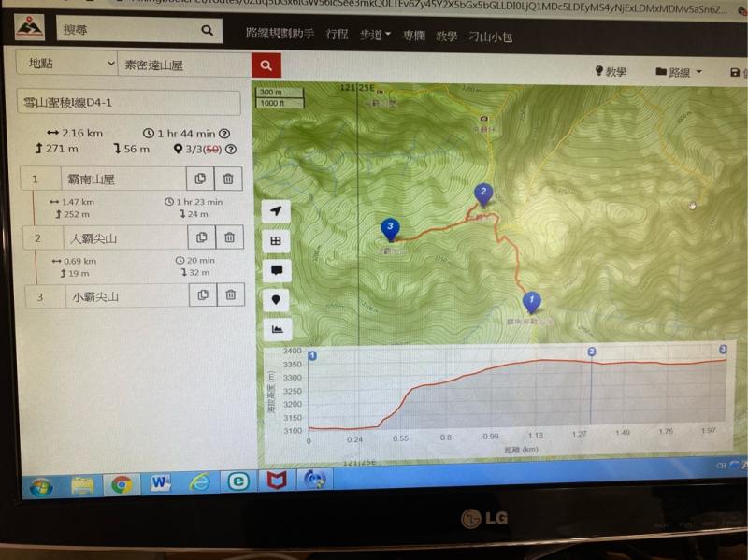Image resolution: width=748 pixels, height=560 pixels.
Task: Click the grid layer map button
Action: pyautogui.click(x=276, y=241)
